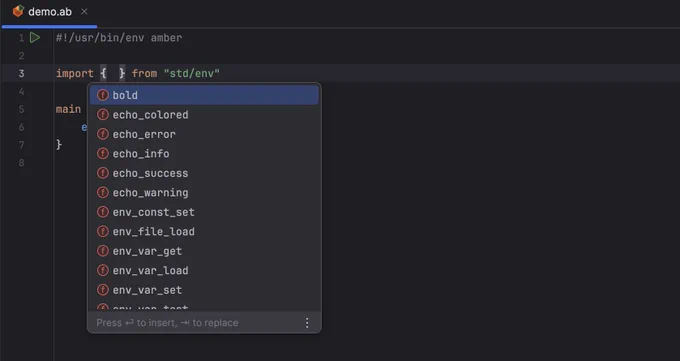Pick env_const_set completion entry
Image resolution: width=680 pixels, height=361 pixels.
click(x=204, y=212)
